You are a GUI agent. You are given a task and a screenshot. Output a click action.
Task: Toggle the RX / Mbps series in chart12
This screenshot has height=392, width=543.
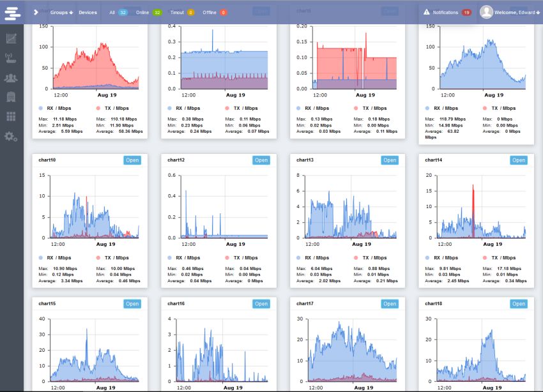pos(184,258)
